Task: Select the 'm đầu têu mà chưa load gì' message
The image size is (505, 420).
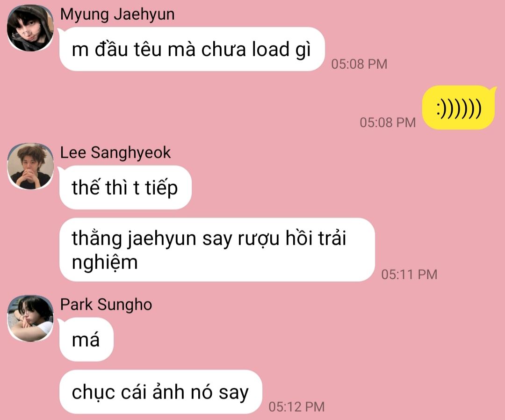Action: coord(192,49)
